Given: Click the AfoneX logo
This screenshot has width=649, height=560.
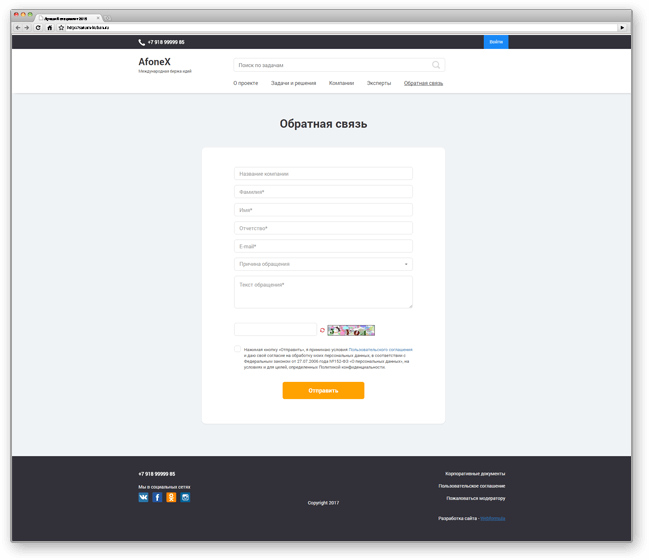Looking at the screenshot, I should [x=154, y=62].
